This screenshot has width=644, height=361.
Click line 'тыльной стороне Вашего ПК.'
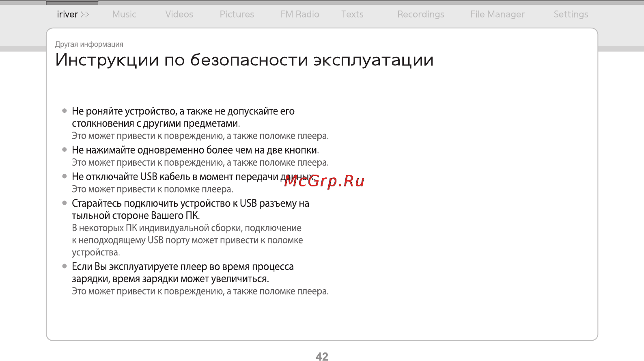click(x=136, y=216)
